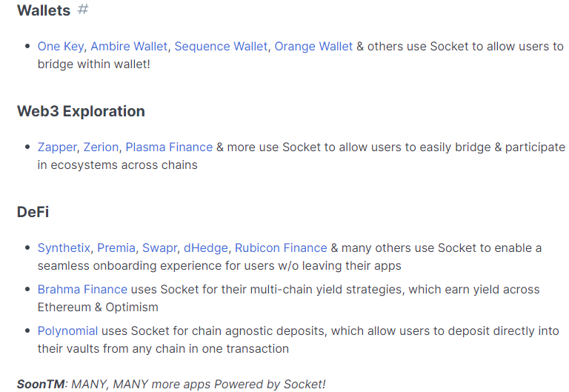Image resolution: width=569 pixels, height=392 pixels.
Task: Open the Premia link
Action: 116,248
